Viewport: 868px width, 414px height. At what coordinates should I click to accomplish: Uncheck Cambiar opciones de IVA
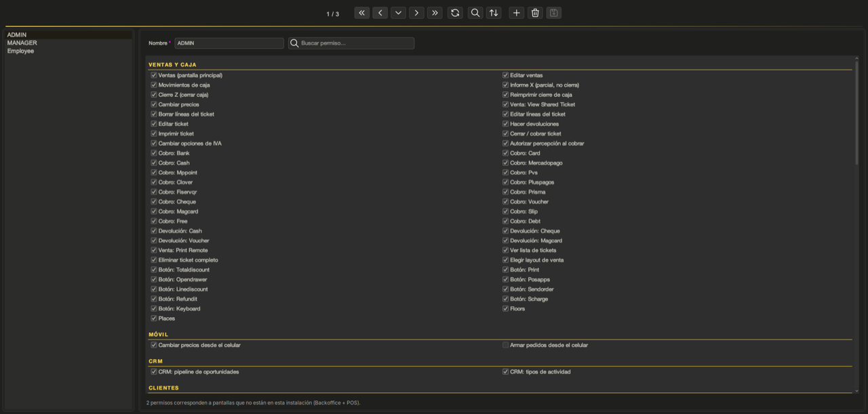[x=154, y=143]
